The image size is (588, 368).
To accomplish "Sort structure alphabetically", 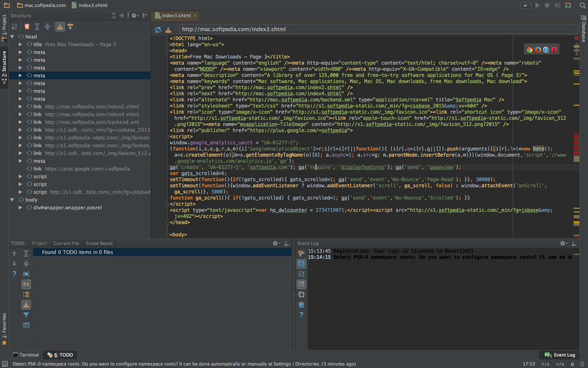I will point(14,26).
